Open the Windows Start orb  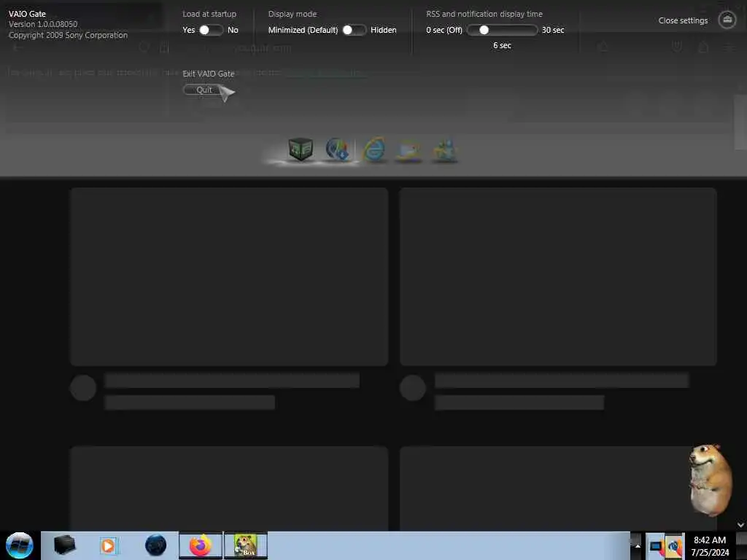coord(20,545)
